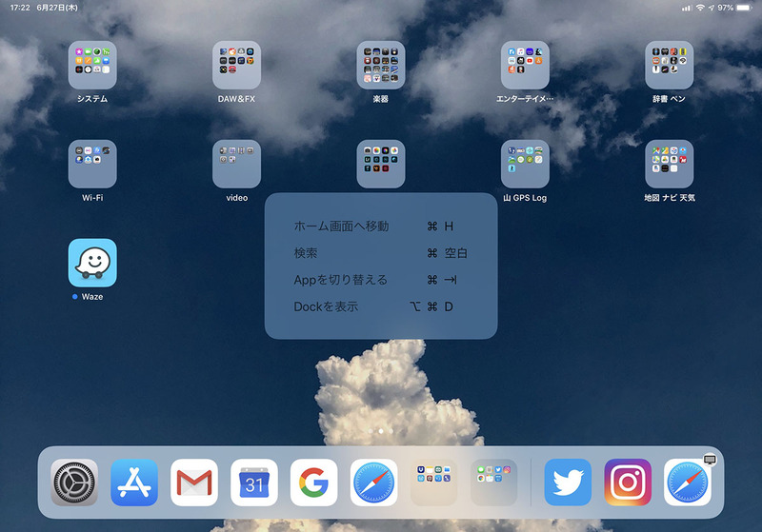Open the 楽器 folder

pos(380,65)
